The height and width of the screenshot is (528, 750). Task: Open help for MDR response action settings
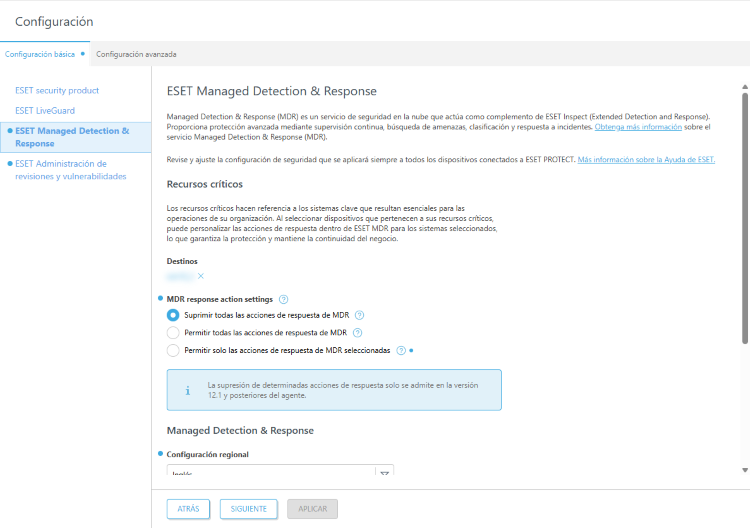[284, 299]
